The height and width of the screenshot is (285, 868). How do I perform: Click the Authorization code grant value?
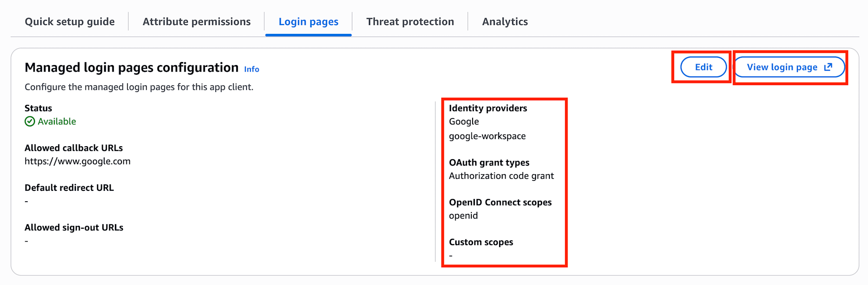click(501, 176)
